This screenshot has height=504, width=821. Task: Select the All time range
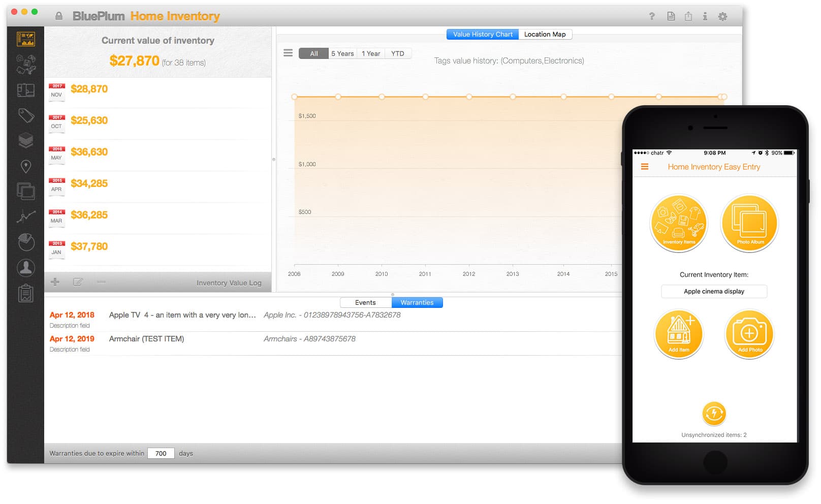pyautogui.click(x=313, y=53)
